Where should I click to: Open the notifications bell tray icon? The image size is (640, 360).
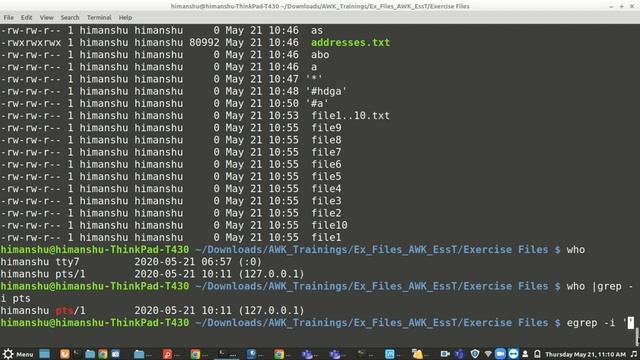click(x=537, y=354)
